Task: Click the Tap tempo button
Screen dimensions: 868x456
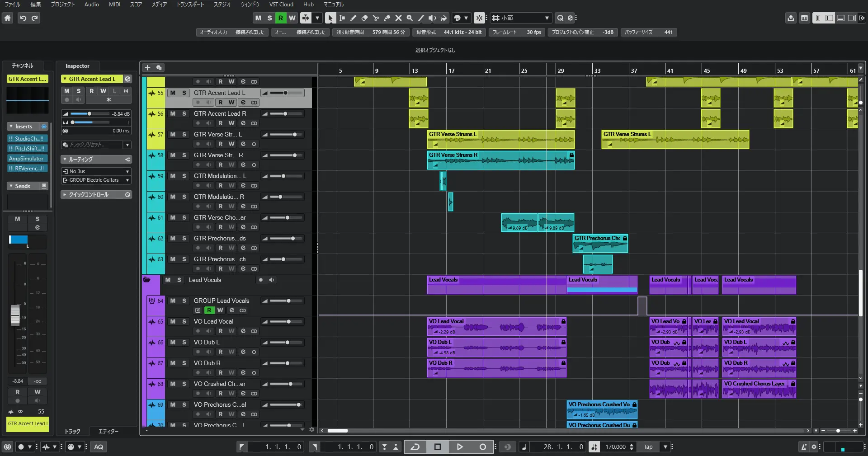Action: pyautogui.click(x=648, y=447)
